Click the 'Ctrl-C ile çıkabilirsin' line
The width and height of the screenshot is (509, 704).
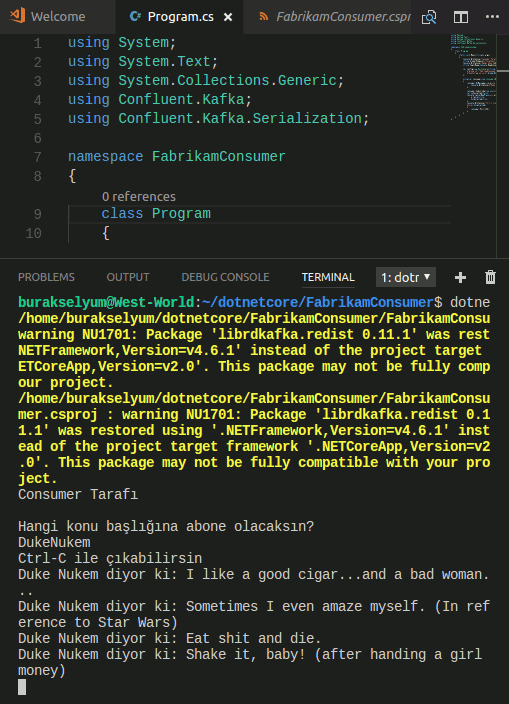(x=110, y=559)
